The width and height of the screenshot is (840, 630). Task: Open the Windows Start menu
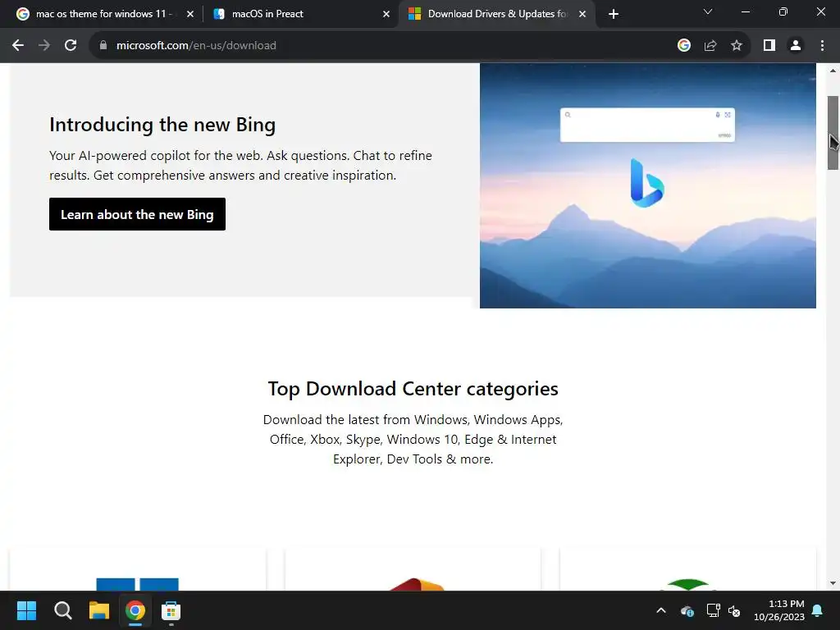[x=26, y=610]
